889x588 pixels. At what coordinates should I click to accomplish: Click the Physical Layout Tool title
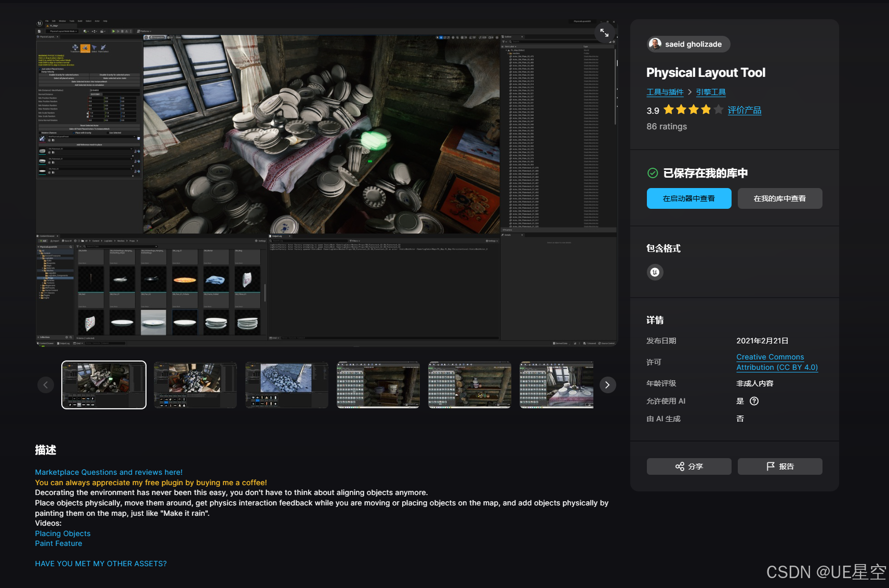pos(706,73)
